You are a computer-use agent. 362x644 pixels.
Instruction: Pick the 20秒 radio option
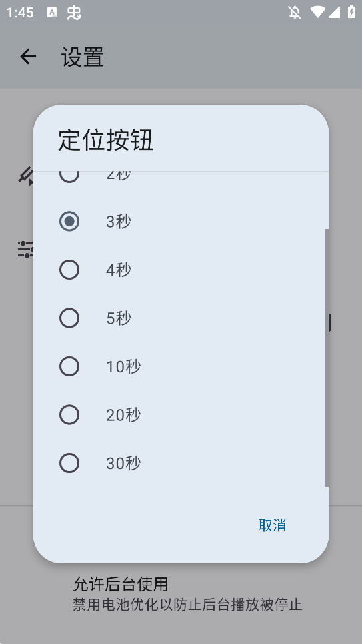[x=69, y=415]
